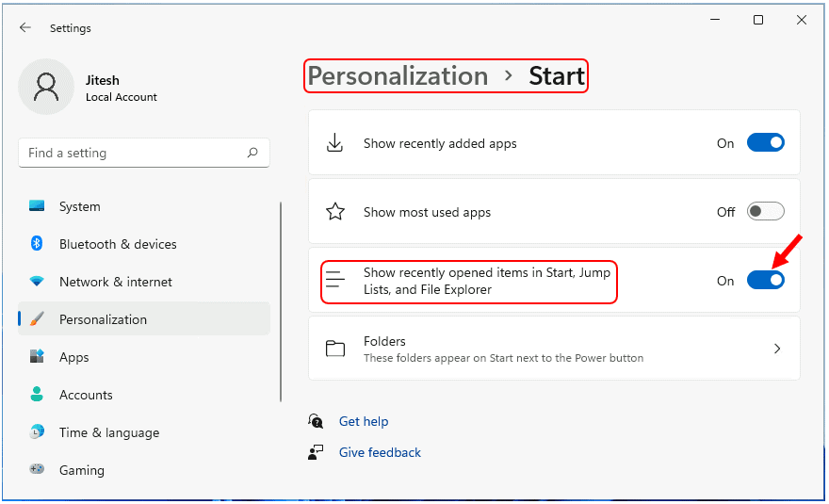Click the user avatar icon
The height and width of the screenshot is (504, 829).
pyautogui.click(x=46, y=87)
